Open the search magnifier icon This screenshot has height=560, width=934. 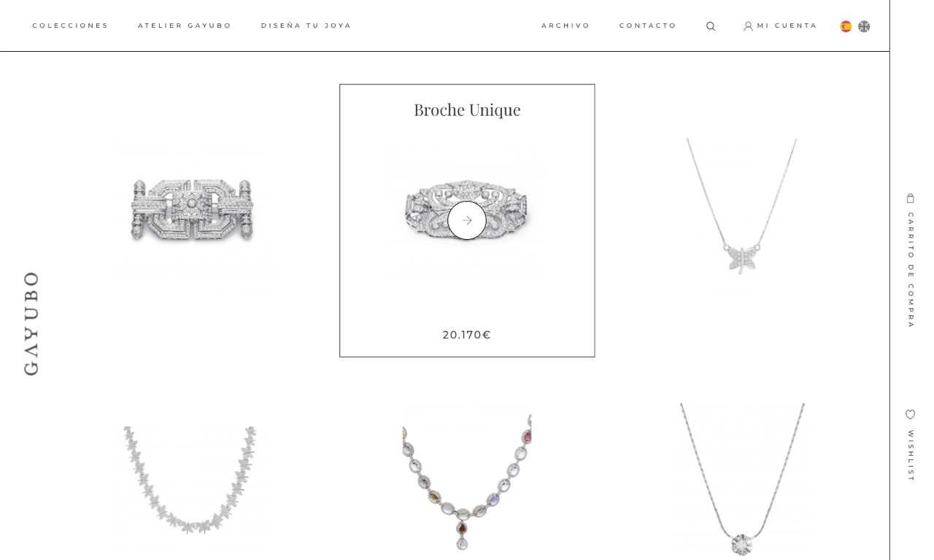tap(711, 26)
